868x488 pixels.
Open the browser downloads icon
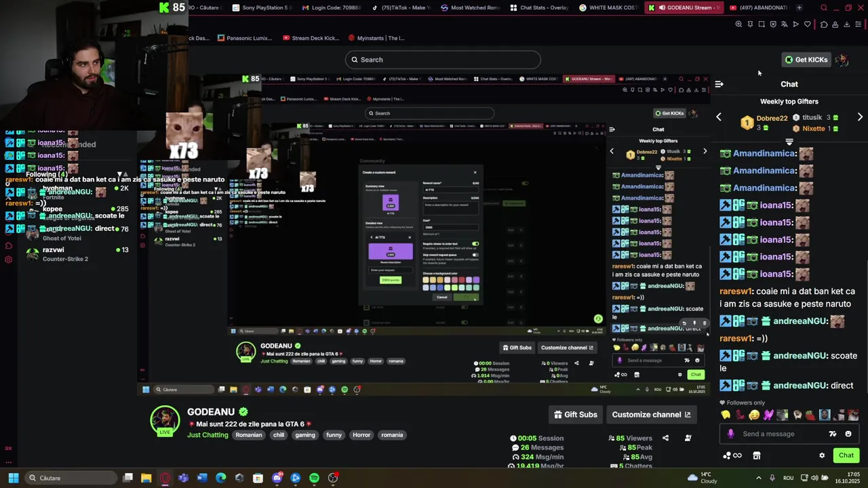pos(846,24)
